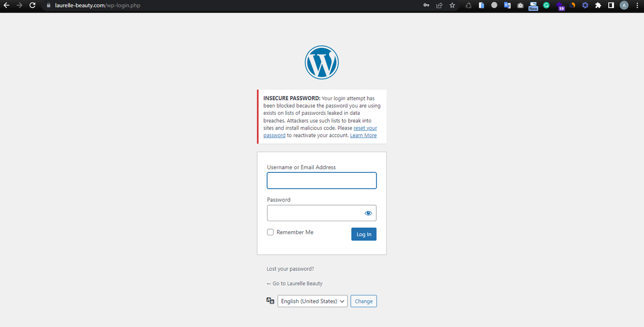The width and height of the screenshot is (644, 327).
Task: Reload the page with the refresh icon
Action: click(32, 5)
